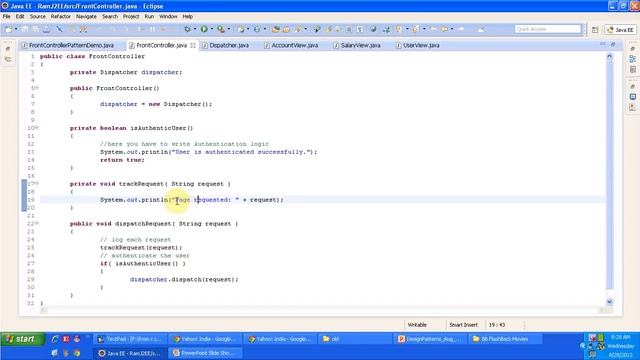Click the Print toolbar icon

(47, 29)
